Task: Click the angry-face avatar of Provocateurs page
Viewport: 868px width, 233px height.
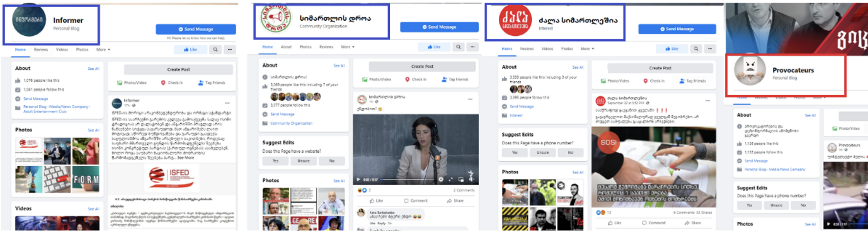Action: pos(750,70)
